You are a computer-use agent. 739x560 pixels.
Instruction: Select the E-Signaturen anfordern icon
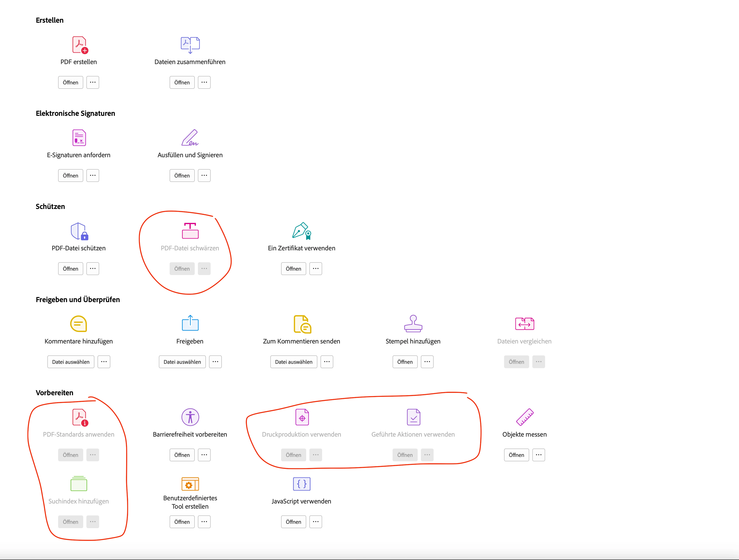tap(79, 138)
